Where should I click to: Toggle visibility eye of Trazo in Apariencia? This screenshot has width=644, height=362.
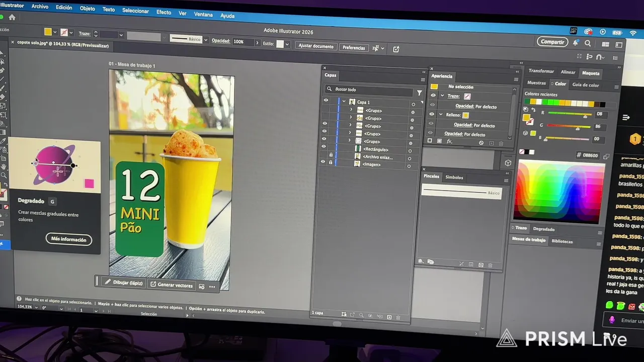[433, 96]
